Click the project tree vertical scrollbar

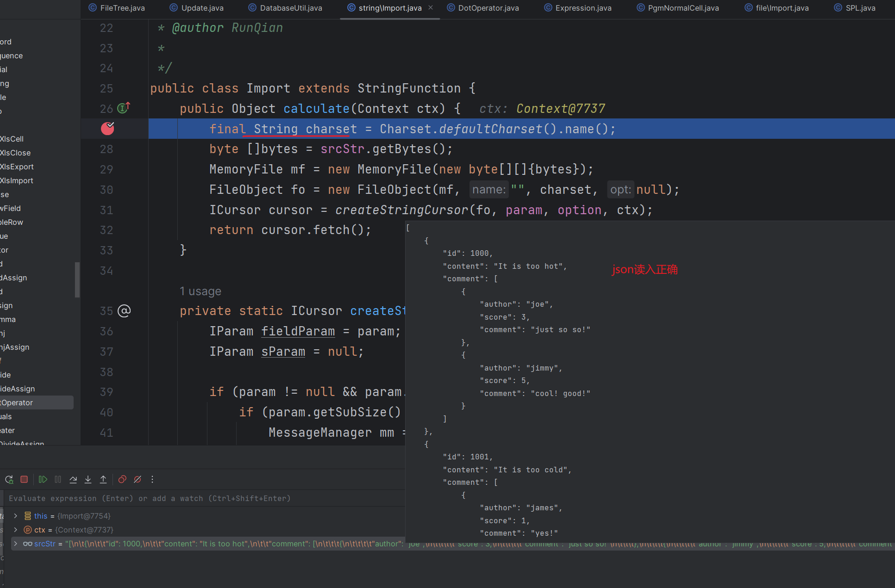click(77, 279)
